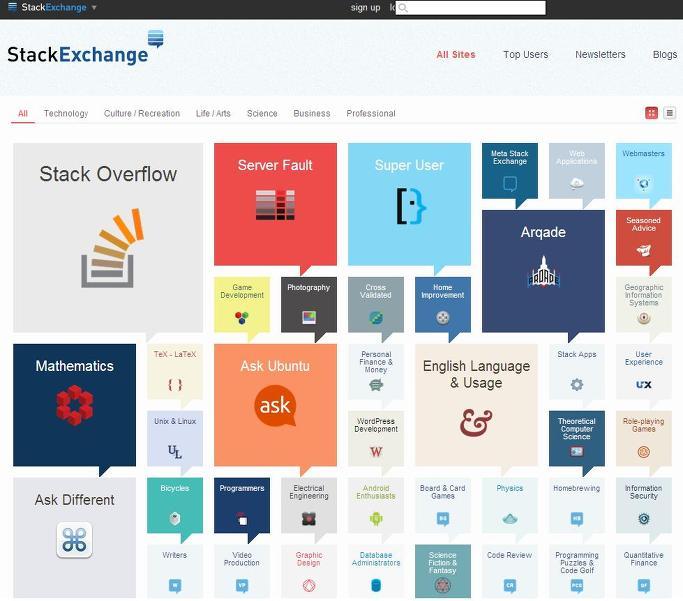Open the Quantitative Finance tile

click(644, 571)
